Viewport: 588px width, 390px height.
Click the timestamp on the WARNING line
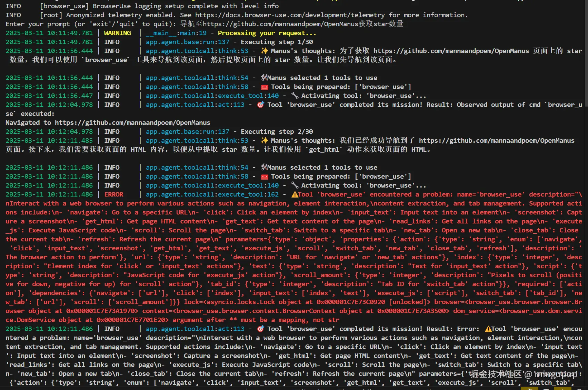coord(49,33)
